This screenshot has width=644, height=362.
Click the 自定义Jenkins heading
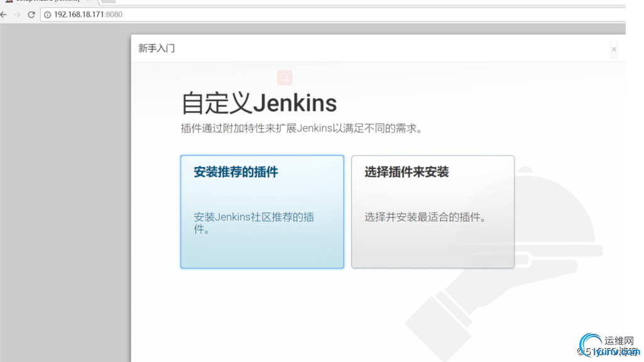point(259,102)
